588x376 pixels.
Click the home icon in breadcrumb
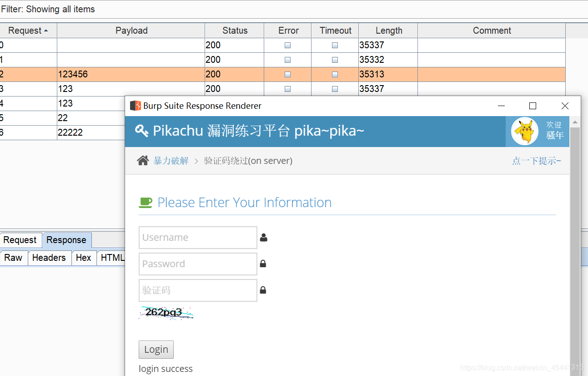[x=143, y=160]
